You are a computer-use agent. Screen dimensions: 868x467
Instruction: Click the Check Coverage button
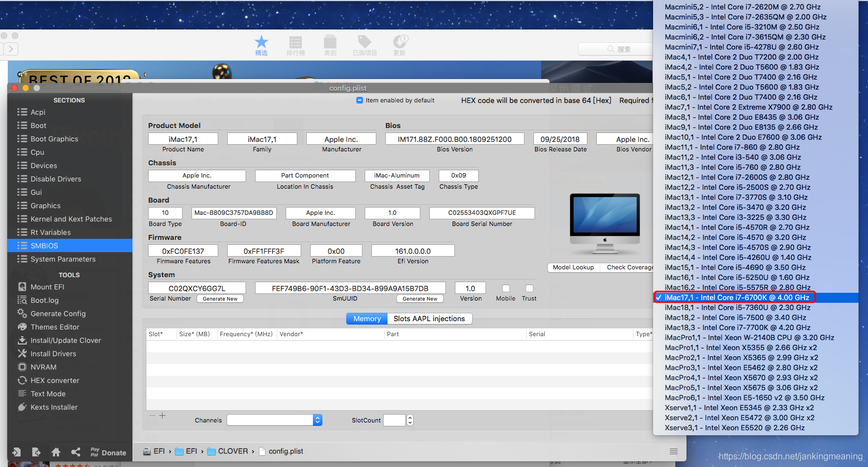tap(627, 267)
